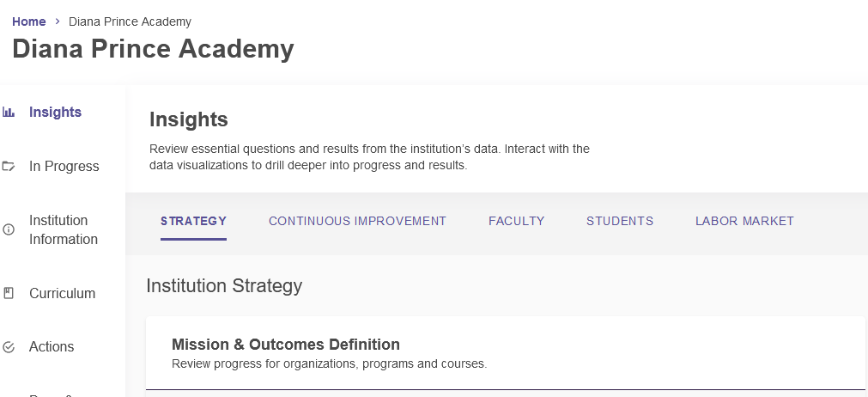Open the Mission & Outcomes Definition card
868x397 pixels.
pyautogui.click(x=506, y=353)
